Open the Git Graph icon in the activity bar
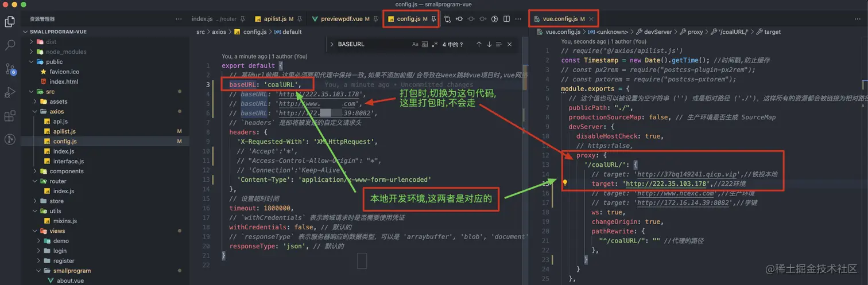This screenshot has width=868, height=285. click(10, 139)
